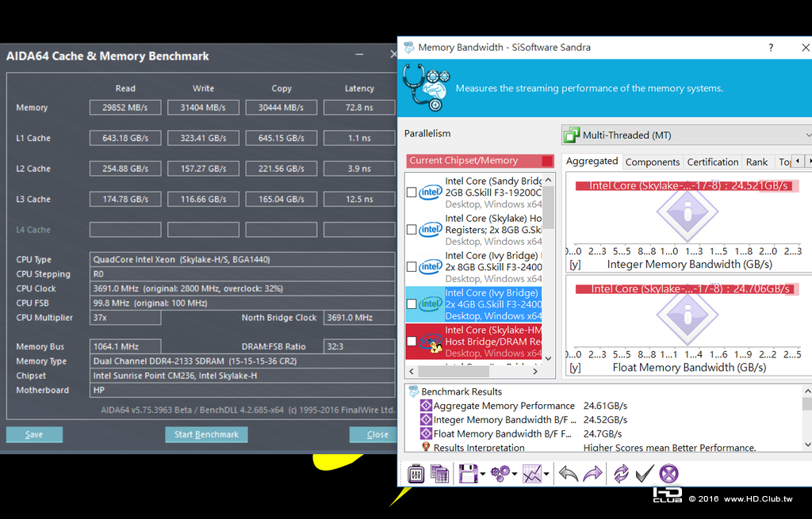Open the Parallelism Multi-Threaded dropdown

(687, 135)
